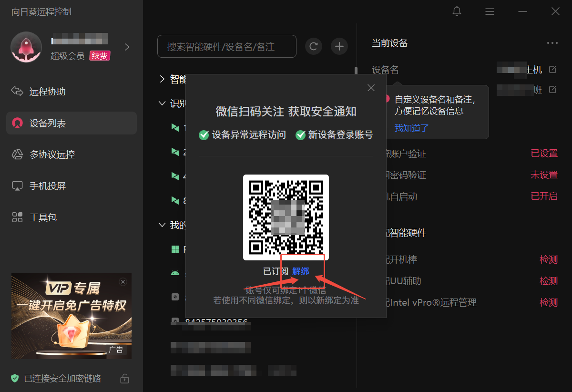This screenshot has width=572, height=392.
Task: Click 已设置 for account verification
Action: click(x=544, y=154)
